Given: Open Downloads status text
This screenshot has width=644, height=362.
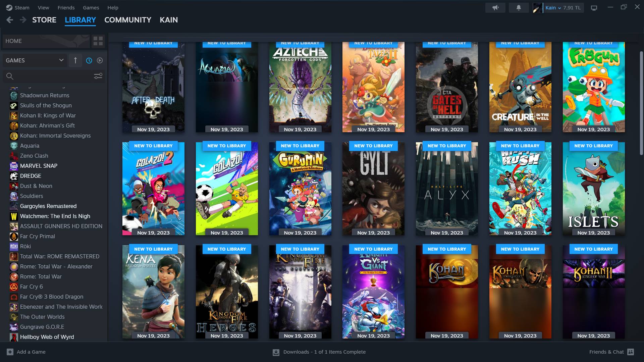Looking at the screenshot, I should point(324,352).
